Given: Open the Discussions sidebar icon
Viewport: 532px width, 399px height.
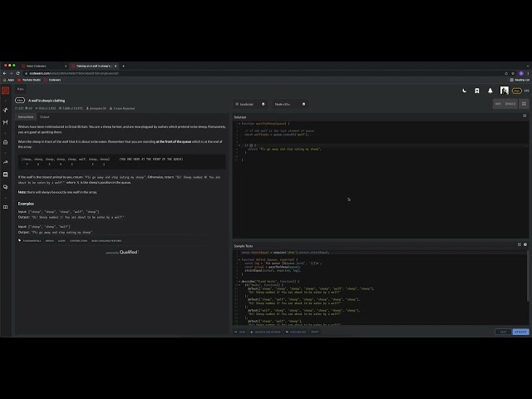Looking at the screenshot, I should [x=6, y=187].
